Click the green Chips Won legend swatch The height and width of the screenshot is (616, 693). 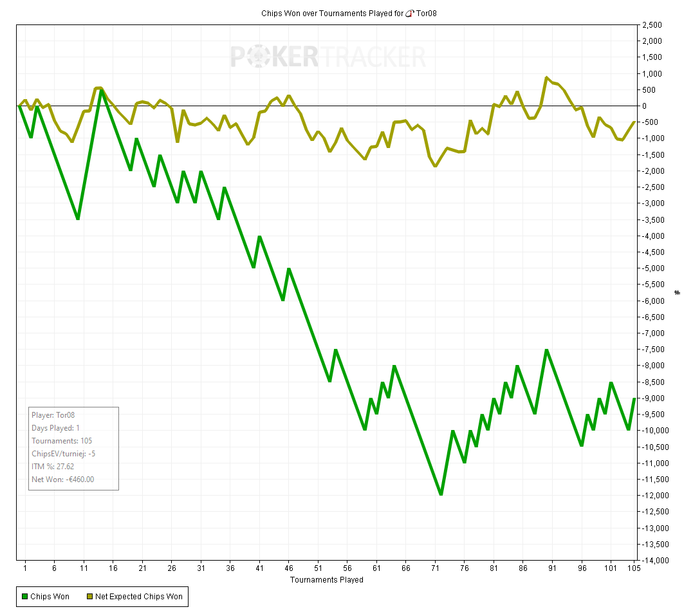[24, 597]
